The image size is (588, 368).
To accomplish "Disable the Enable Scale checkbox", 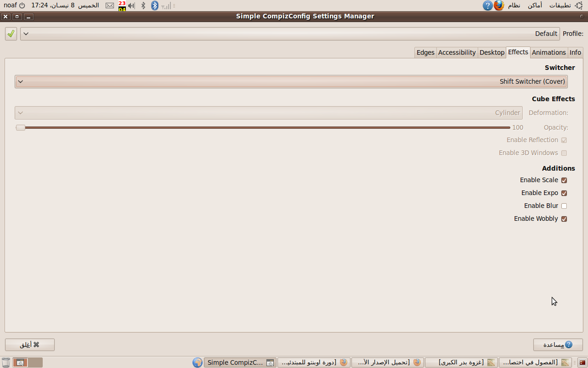I will pos(564,180).
